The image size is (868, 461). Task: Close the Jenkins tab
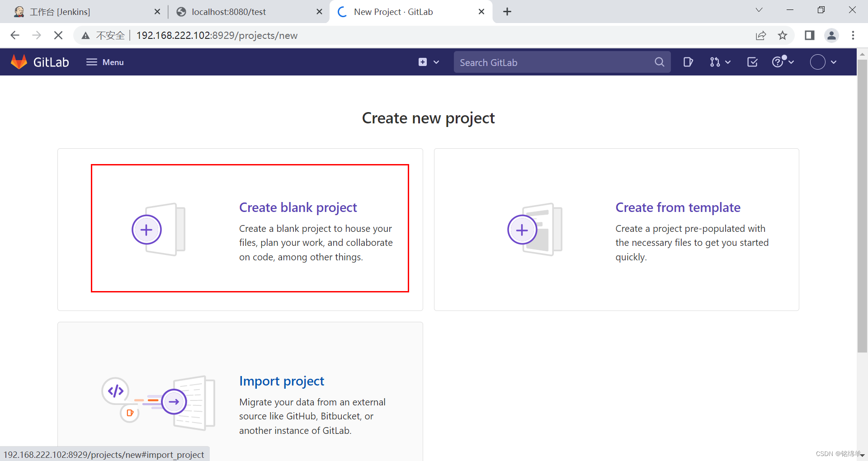click(x=157, y=12)
